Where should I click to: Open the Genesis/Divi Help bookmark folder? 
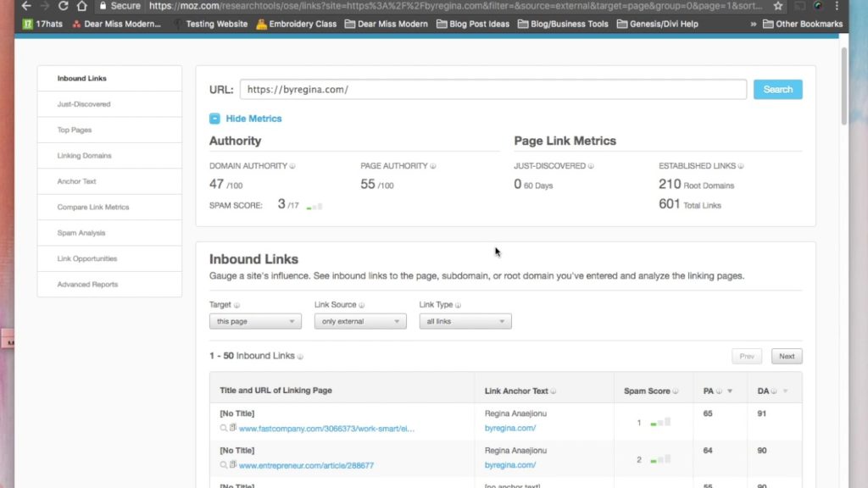point(658,24)
